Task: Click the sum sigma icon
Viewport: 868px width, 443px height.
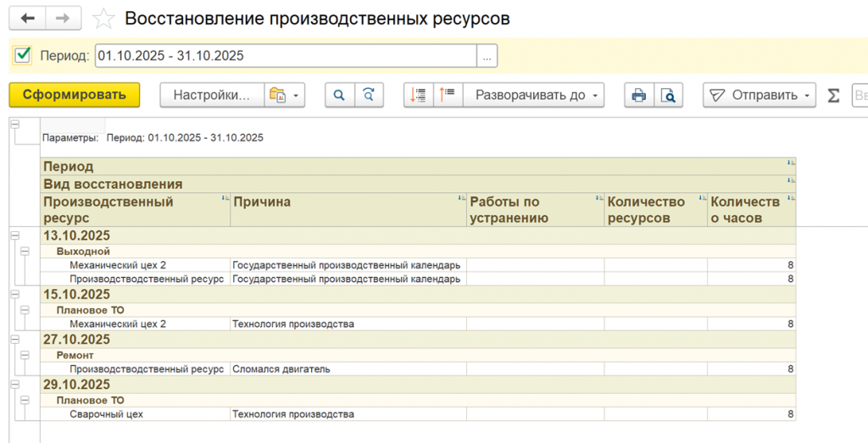Action: pos(833,95)
